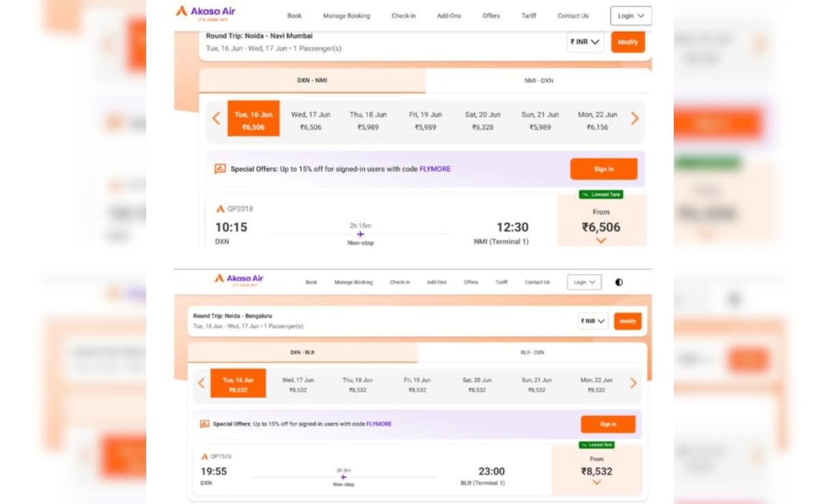Viewport: 820px width, 504px height.
Task: Click previous dates arrow in Bengaluru results
Action: 201,383
